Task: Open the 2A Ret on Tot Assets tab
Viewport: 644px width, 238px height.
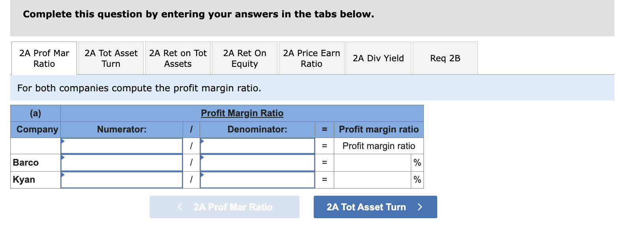Action: [x=178, y=58]
